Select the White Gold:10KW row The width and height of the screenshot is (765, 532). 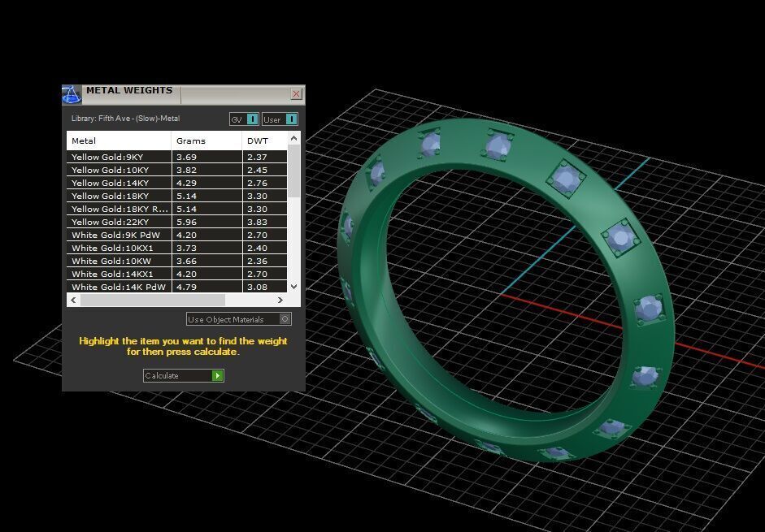(176, 261)
